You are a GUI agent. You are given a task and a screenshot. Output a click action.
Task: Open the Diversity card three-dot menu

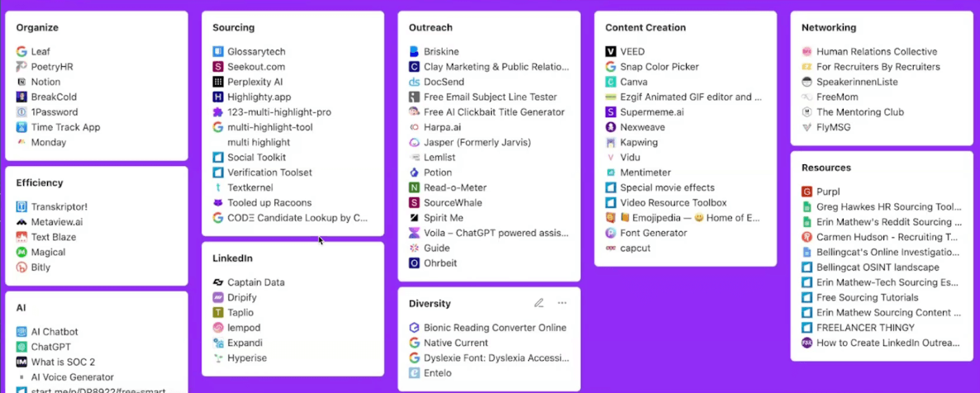tap(562, 303)
